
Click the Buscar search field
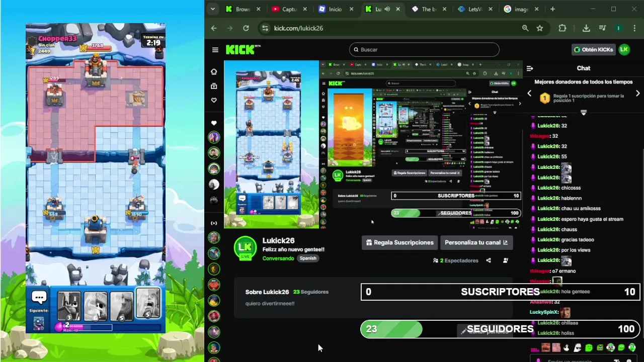[x=424, y=50]
